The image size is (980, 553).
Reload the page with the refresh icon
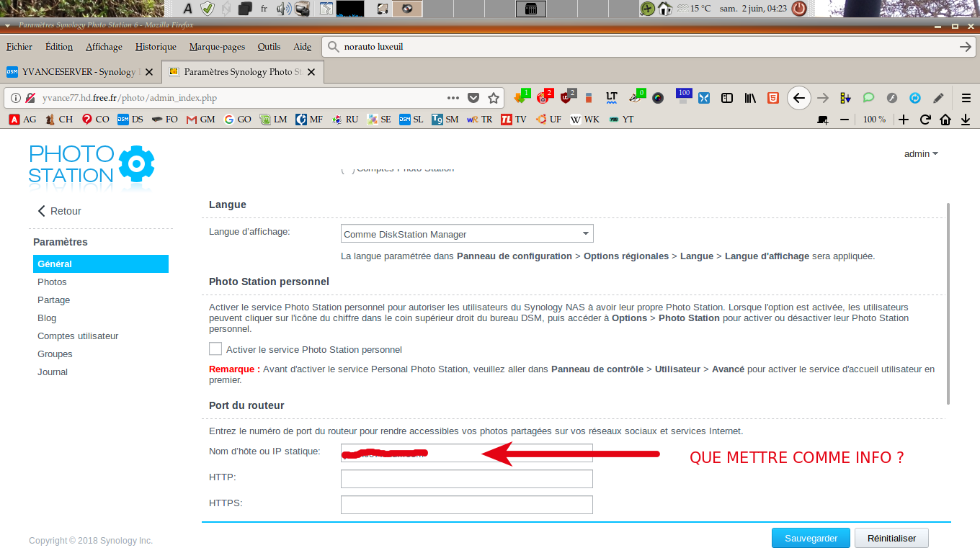pyautogui.click(x=925, y=120)
